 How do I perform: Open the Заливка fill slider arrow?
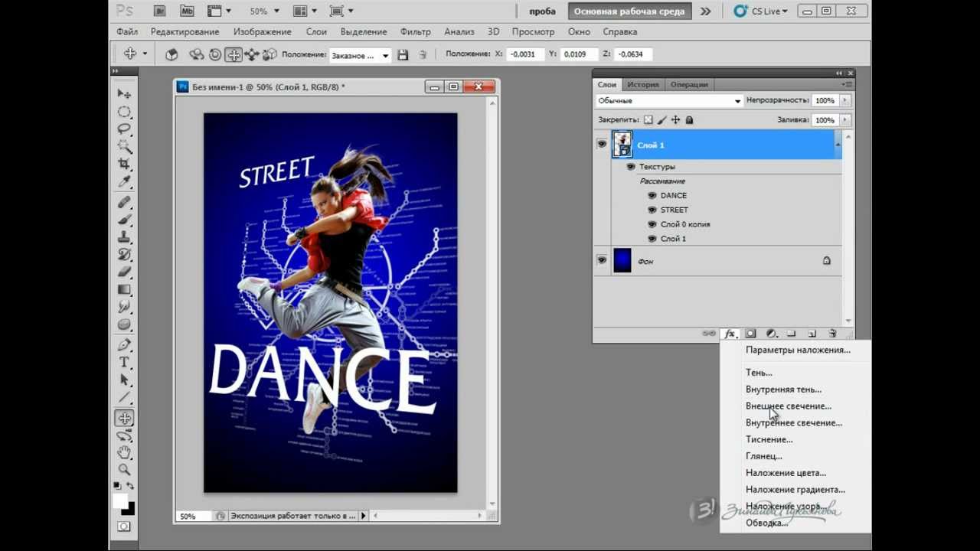[845, 120]
